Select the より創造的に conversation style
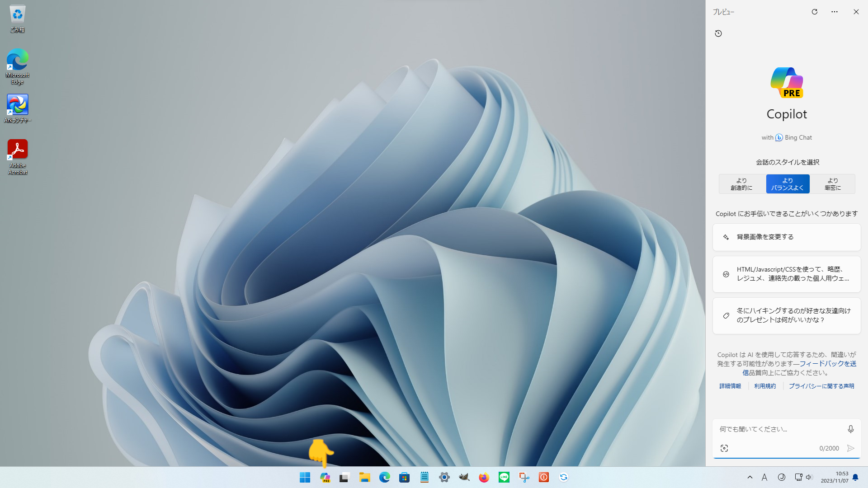The height and width of the screenshot is (488, 868). [742, 184]
